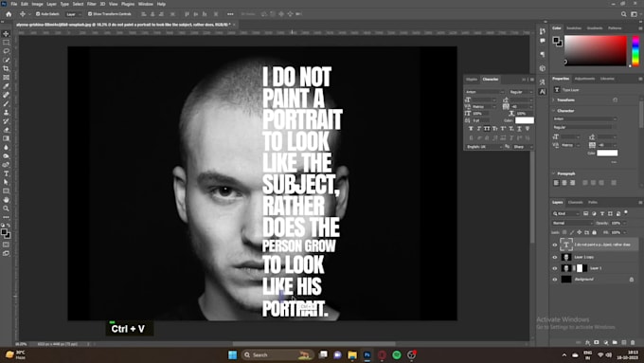Left align text in Properties Paragraph section
This screenshot has width=644, height=363.
(556, 183)
